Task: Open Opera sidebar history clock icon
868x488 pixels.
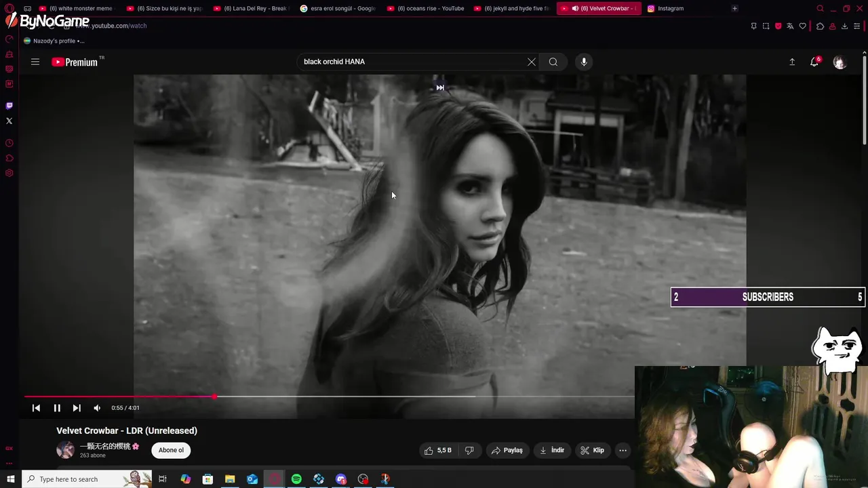Action: (9, 143)
